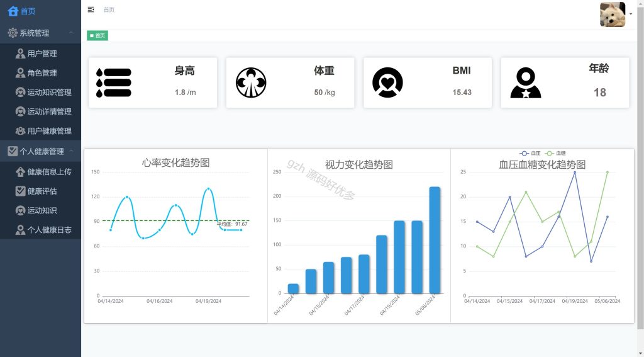Viewport: 644px width, 357px height.
Task: Click the icon beside 运动知识管理
Action: pyautogui.click(x=20, y=92)
